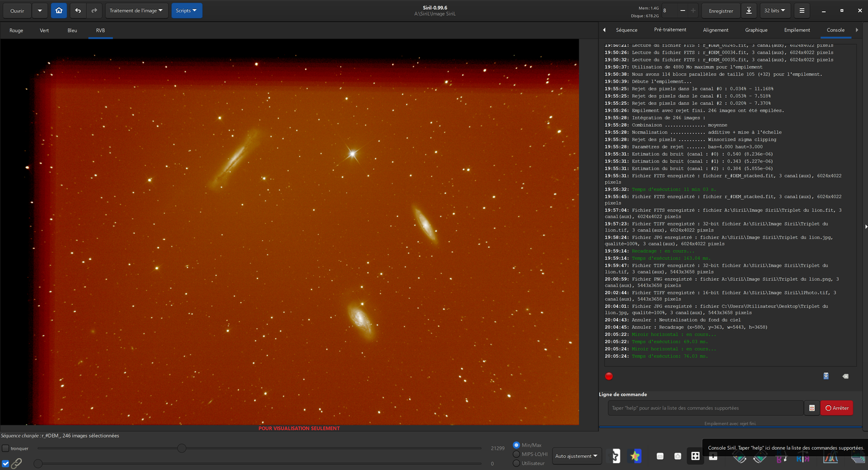Switch to the Pré-traitement tab
The image size is (868, 470).
click(670, 30)
